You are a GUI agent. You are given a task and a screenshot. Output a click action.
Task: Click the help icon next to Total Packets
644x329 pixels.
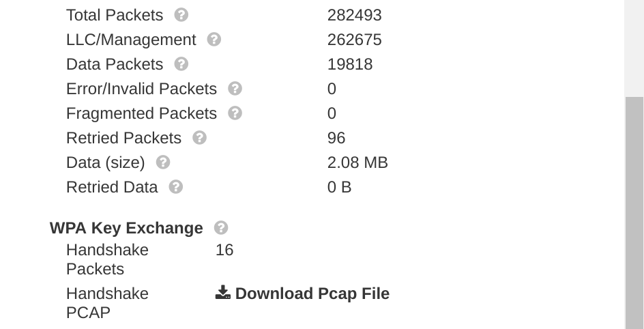pyautogui.click(x=181, y=15)
